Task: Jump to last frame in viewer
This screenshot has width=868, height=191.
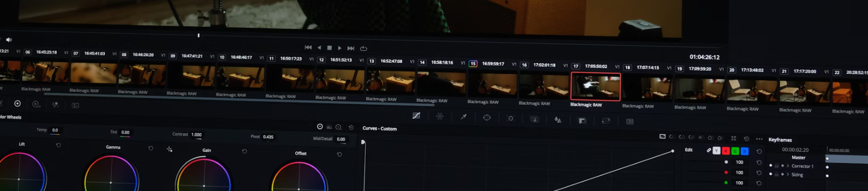Action: coord(351,48)
